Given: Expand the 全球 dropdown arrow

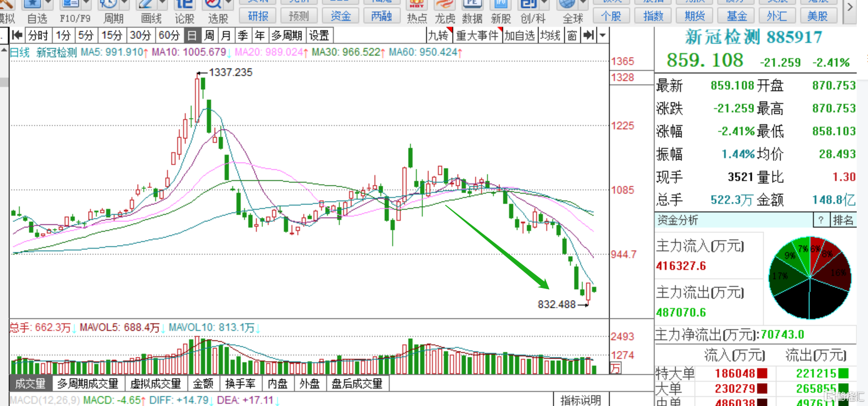Looking at the screenshot, I should (x=582, y=3).
